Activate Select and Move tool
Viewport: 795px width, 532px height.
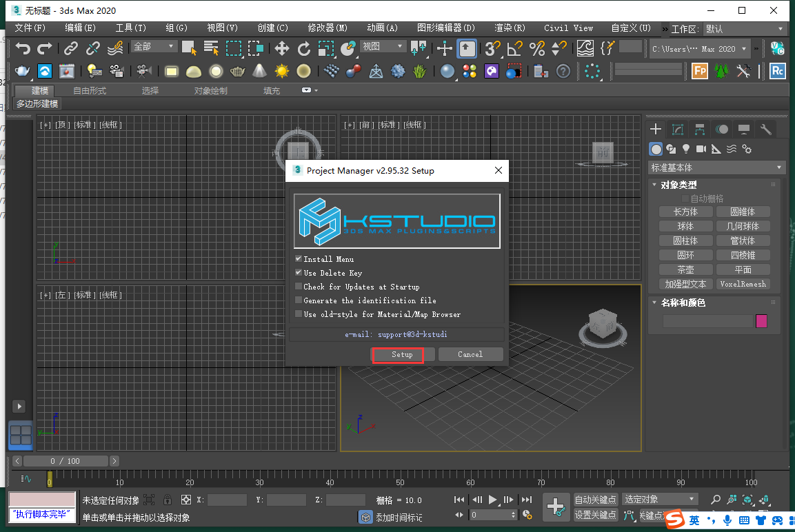tap(281, 49)
